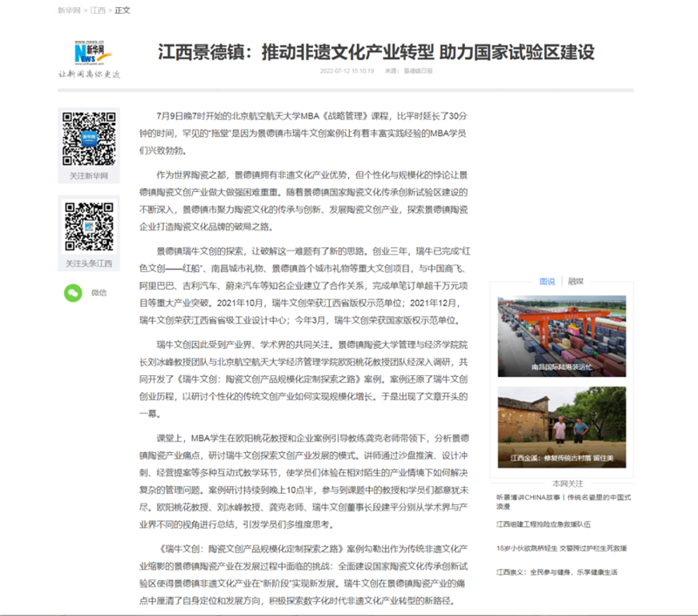The image size is (698, 616).
Task: Click the paragraph beginning 瑞牛文创因此受到
Action: (x=304, y=380)
